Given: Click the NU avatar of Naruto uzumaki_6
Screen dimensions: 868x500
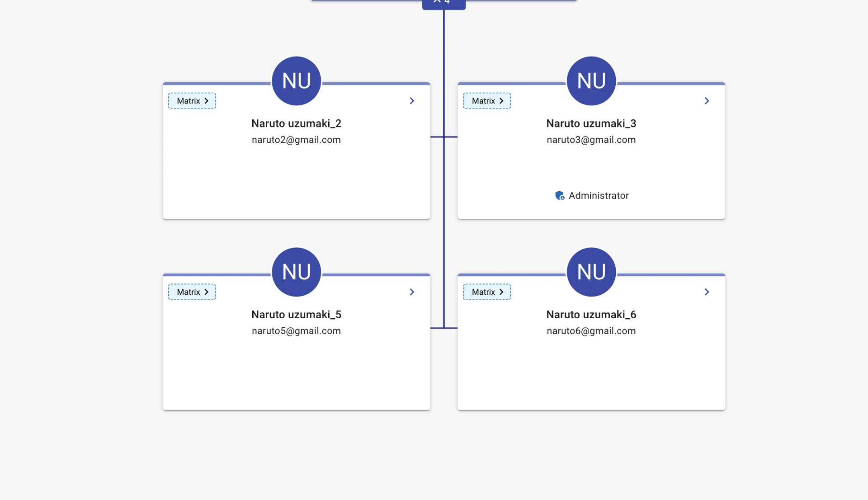Looking at the screenshot, I should (591, 272).
